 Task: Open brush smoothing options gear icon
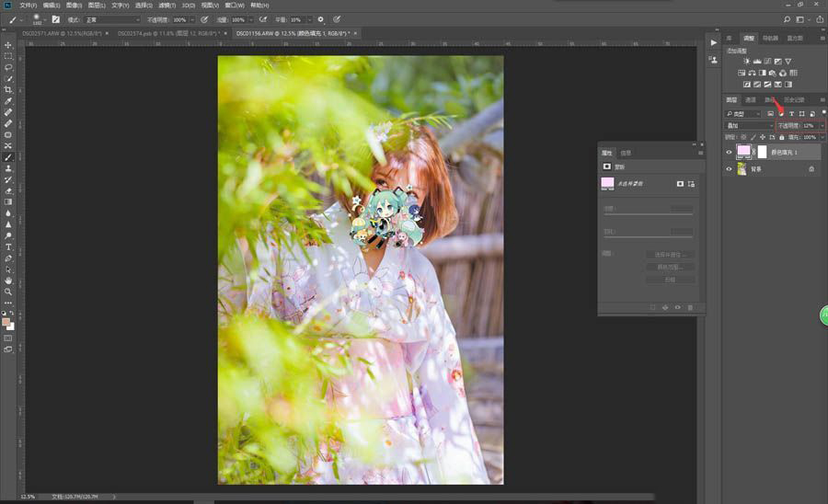pyautogui.click(x=320, y=19)
